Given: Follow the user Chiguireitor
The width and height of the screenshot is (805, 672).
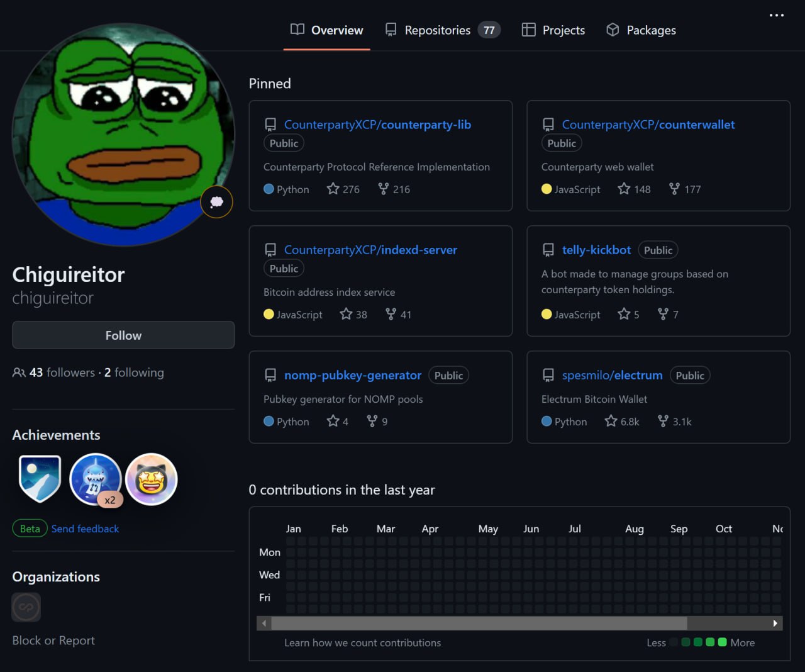Looking at the screenshot, I should coord(123,335).
